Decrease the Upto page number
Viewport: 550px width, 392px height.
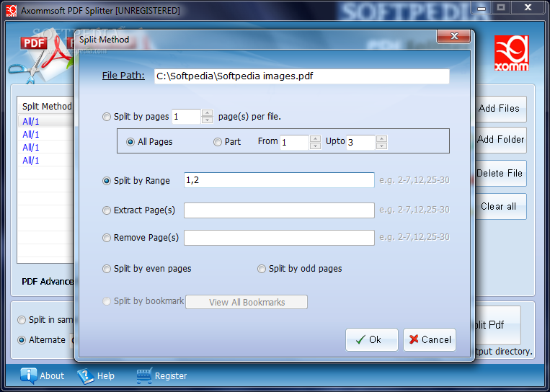(x=381, y=146)
